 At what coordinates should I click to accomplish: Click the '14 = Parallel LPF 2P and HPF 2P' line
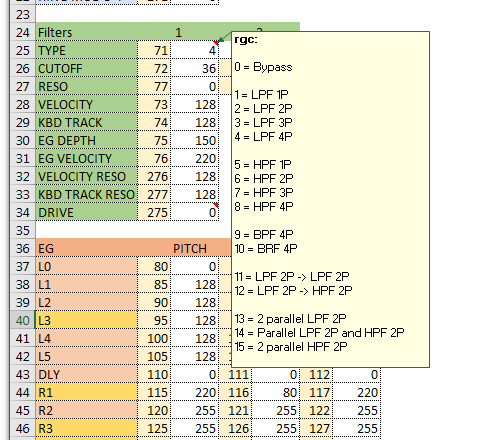319,333
